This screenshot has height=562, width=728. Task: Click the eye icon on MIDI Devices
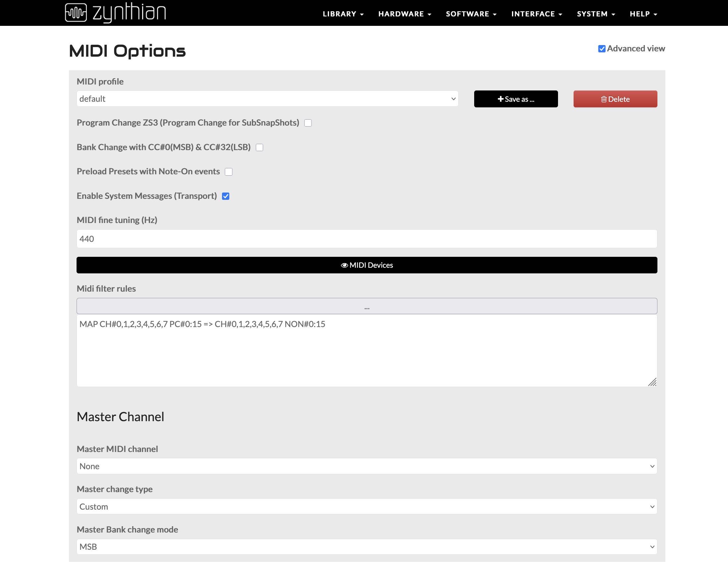click(344, 265)
